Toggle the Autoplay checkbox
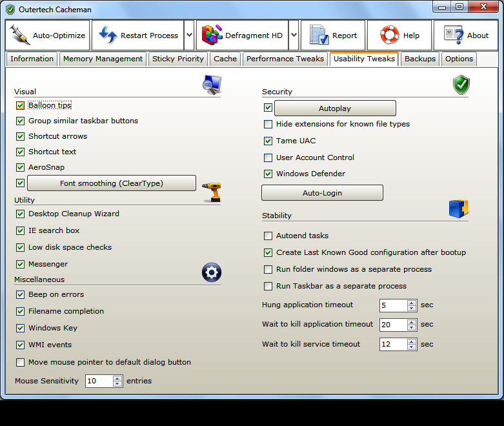 pos(268,107)
